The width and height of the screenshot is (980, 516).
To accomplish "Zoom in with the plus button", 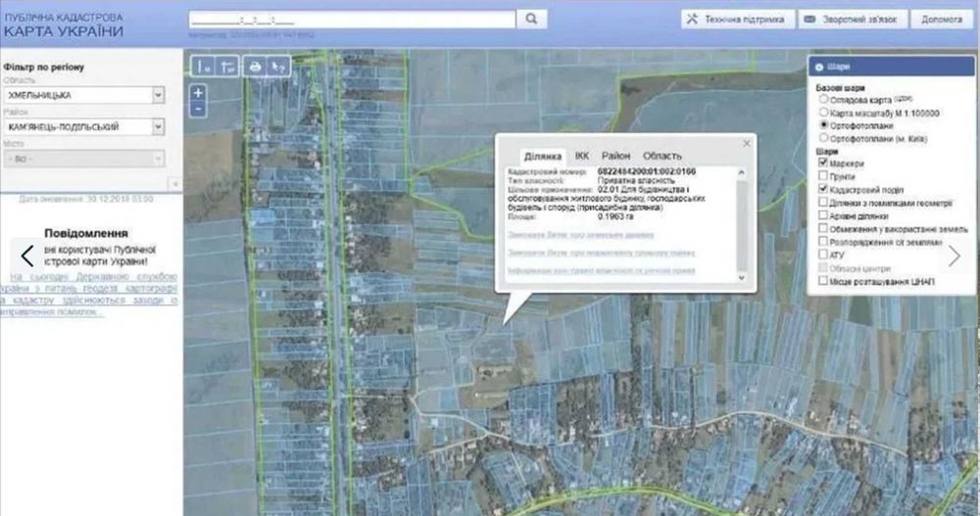I will tap(198, 93).
